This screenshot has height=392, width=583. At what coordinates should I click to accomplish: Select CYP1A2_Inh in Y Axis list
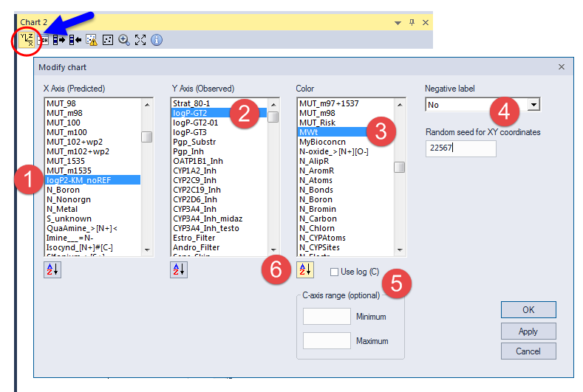click(x=219, y=171)
